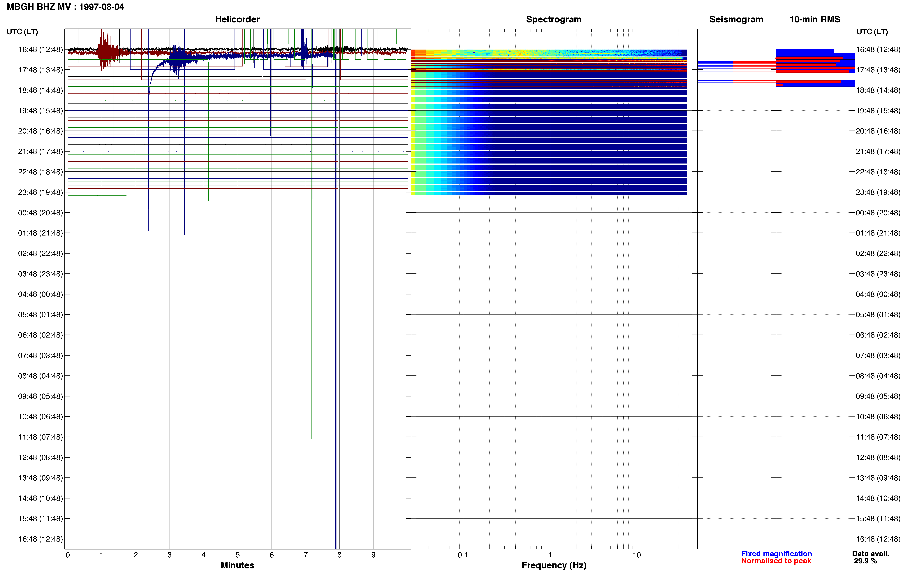Select '19:48 (15:48)' on helicorder time axis
924x578 pixels.
tap(41, 111)
